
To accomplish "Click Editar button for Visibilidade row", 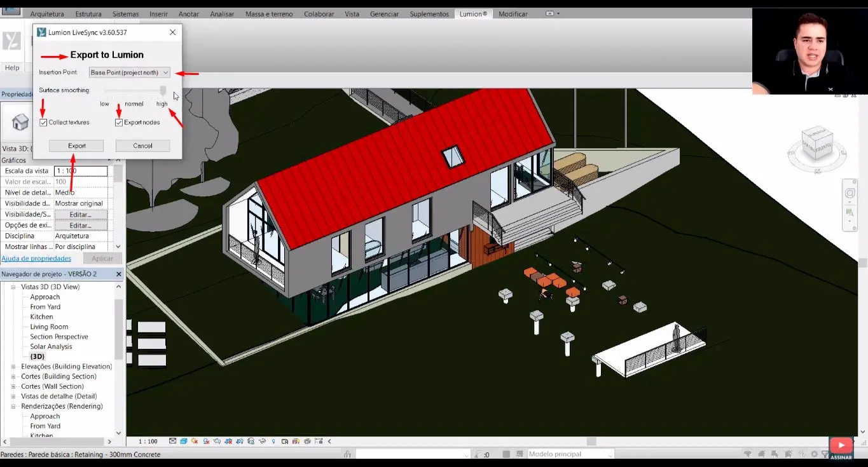I will coord(81,215).
